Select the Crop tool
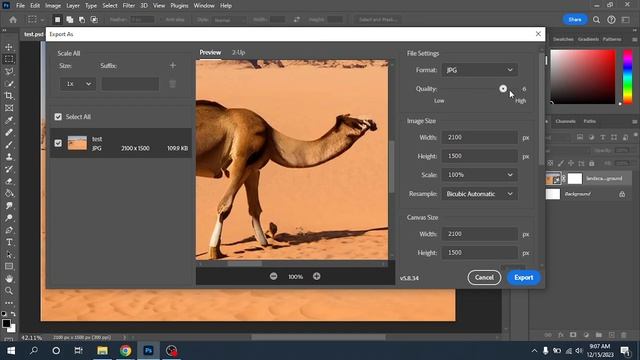The width and height of the screenshot is (640, 360). [x=9, y=96]
